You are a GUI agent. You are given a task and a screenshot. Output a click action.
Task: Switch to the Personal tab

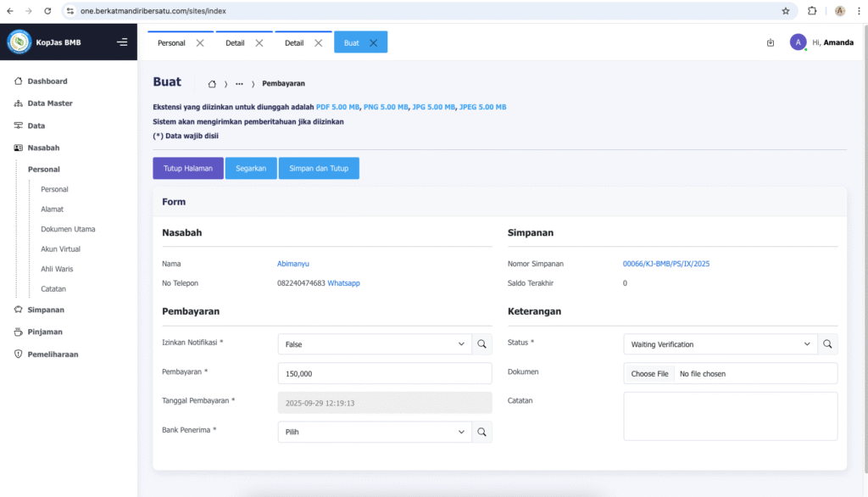[171, 43]
